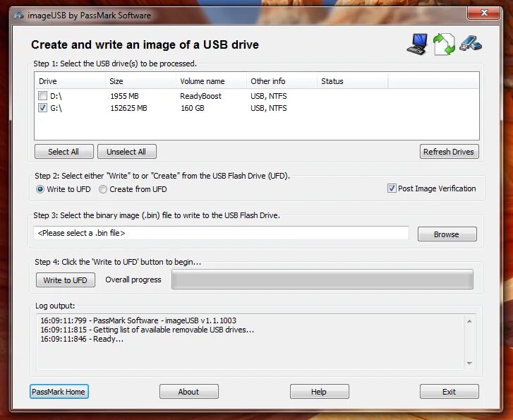Select the ReadyBoost volume name cell
Viewport: 513px width, 420px height.
coord(200,96)
